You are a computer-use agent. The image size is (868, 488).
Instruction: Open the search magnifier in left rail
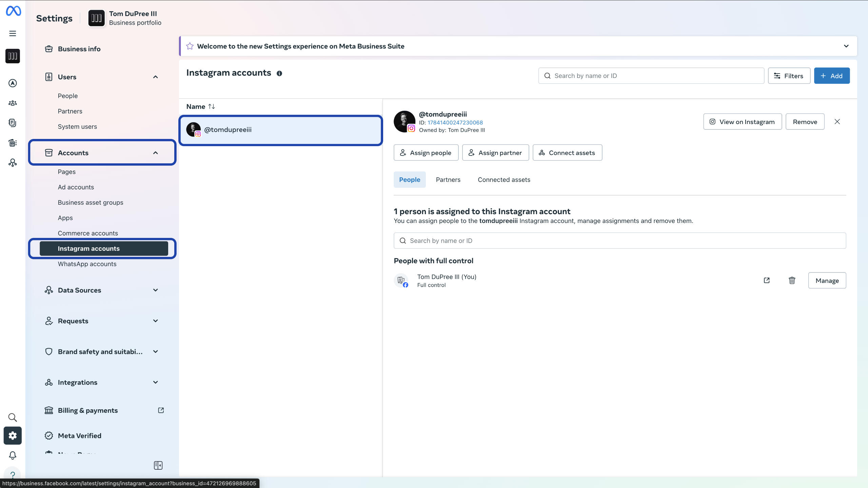(13, 417)
